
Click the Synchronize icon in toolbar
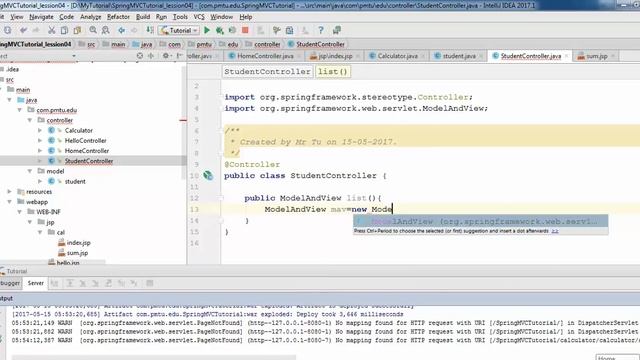7,30
